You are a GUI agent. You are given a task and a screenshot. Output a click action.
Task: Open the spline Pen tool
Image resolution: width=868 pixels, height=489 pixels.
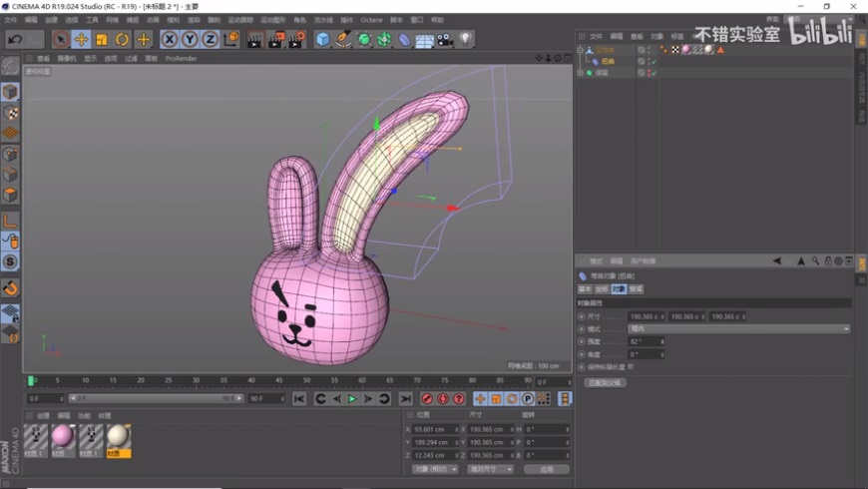pos(343,39)
